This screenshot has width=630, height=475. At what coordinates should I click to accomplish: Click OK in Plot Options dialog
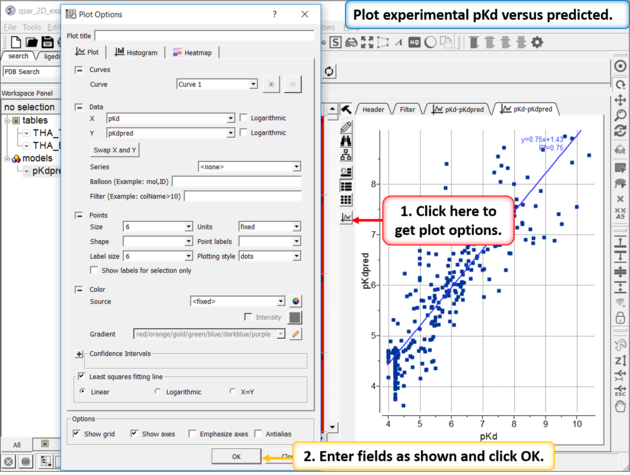236,456
